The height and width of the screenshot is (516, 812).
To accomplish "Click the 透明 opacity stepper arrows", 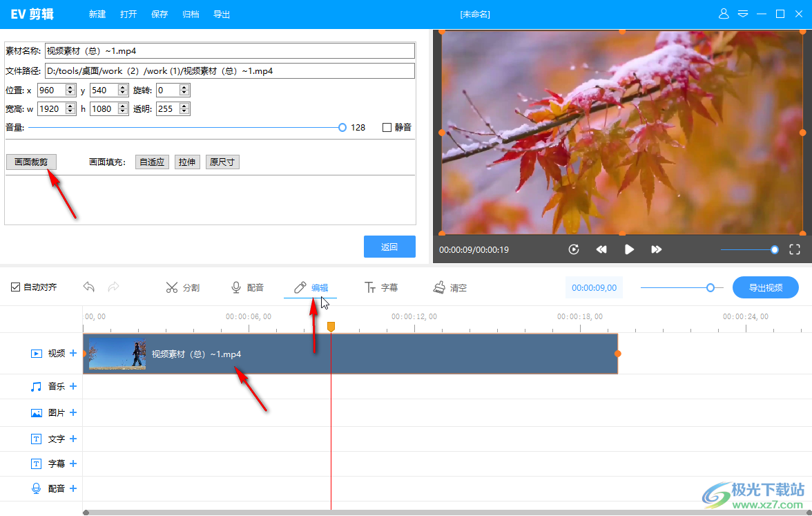I will coord(184,109).
